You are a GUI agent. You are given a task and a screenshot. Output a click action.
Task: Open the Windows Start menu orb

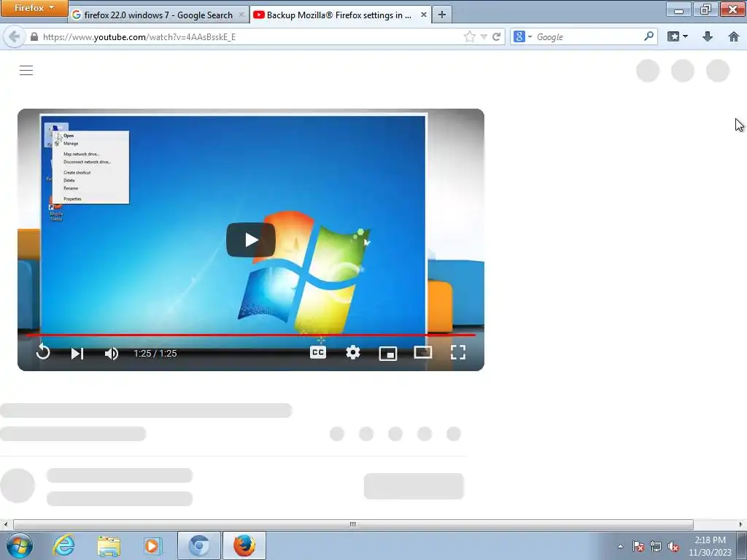pos(20,545)
